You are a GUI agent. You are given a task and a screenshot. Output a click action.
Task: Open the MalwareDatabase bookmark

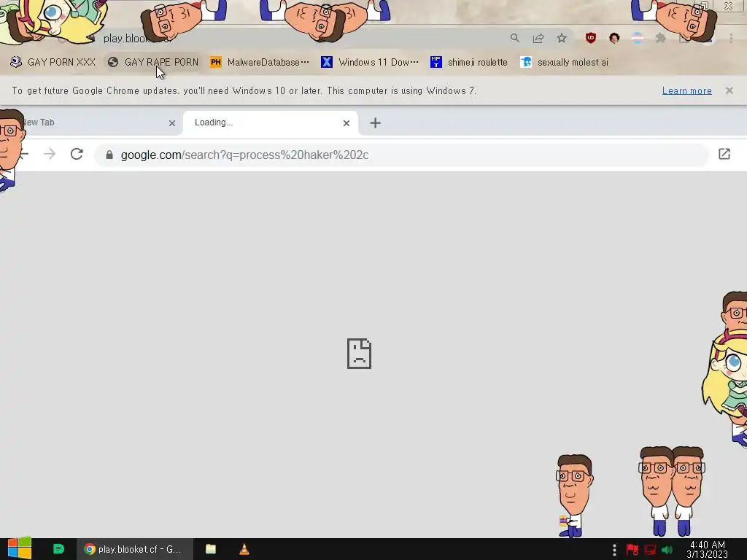260,62
